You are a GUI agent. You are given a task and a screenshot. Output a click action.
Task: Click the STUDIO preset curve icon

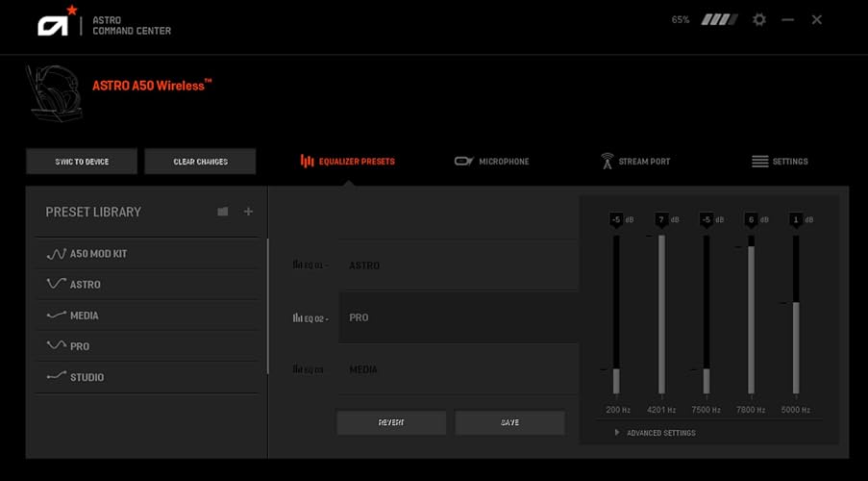coord(57,377)
